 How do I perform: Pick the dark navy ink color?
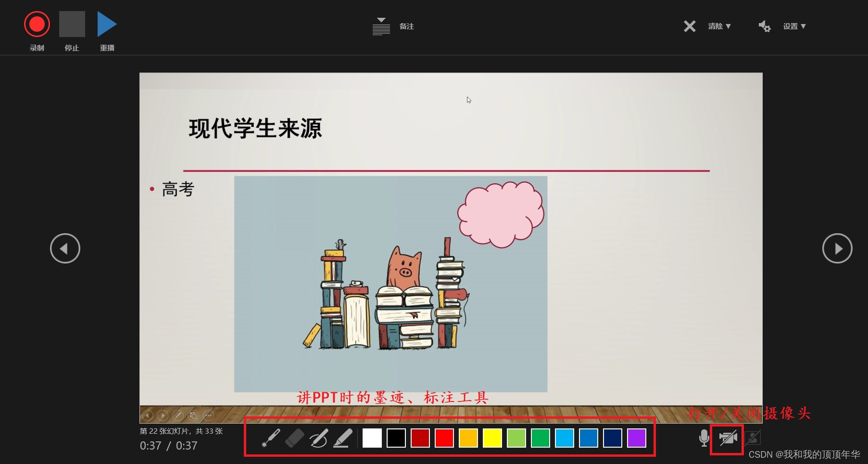pyautogui.click(x=613, y=438)
